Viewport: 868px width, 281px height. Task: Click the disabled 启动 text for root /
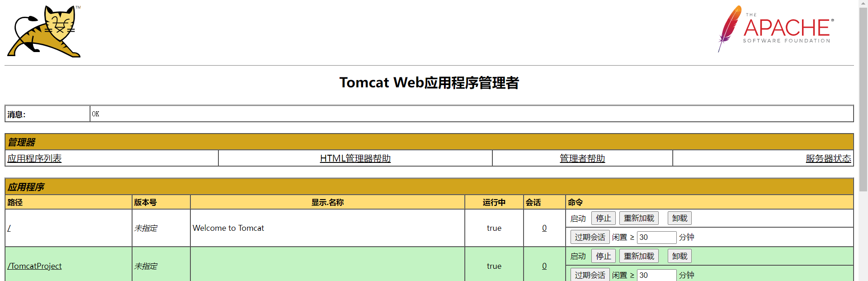click(578, 219)
